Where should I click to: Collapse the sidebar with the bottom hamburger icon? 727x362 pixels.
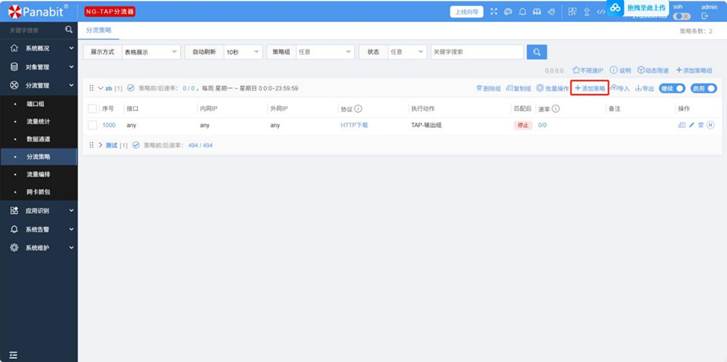coord(13,355)
